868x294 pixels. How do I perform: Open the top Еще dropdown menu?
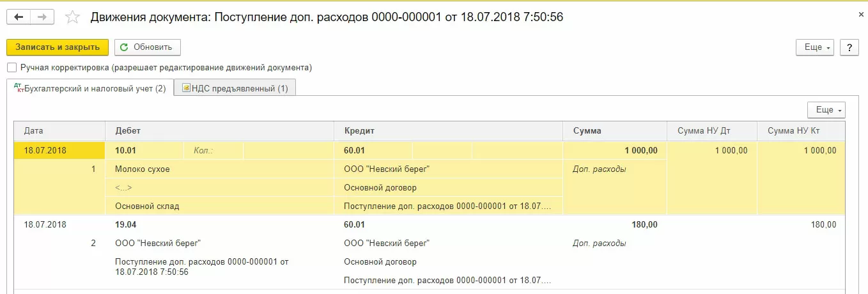(814, 47)
